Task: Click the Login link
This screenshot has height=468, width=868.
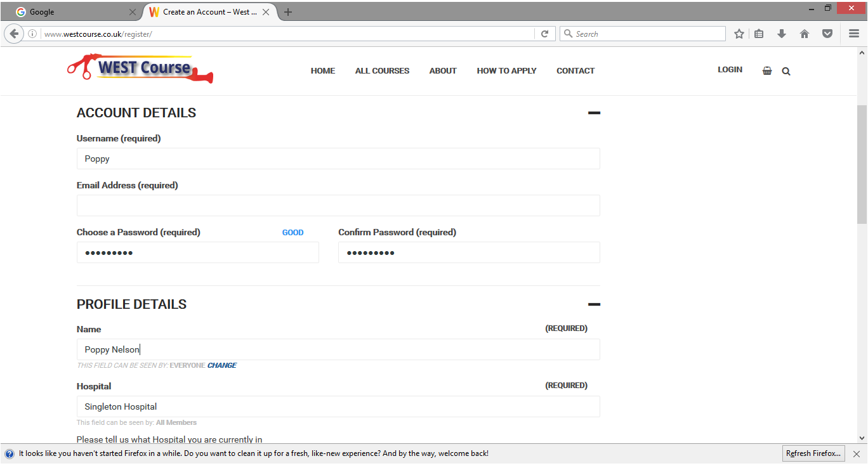Action: 730,70
